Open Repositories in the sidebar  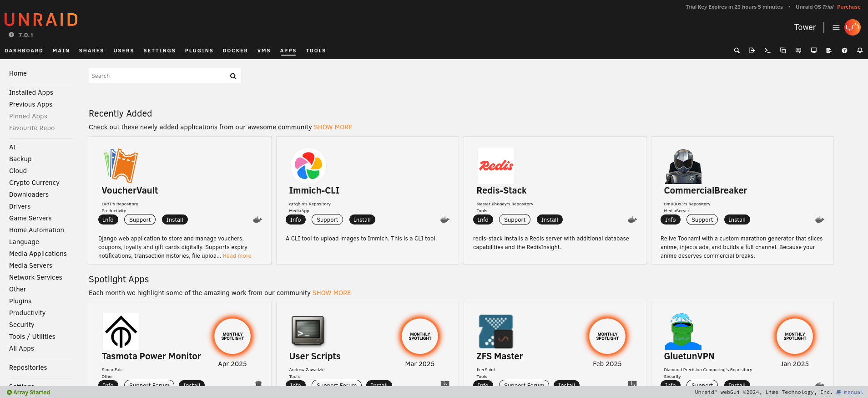28,367
